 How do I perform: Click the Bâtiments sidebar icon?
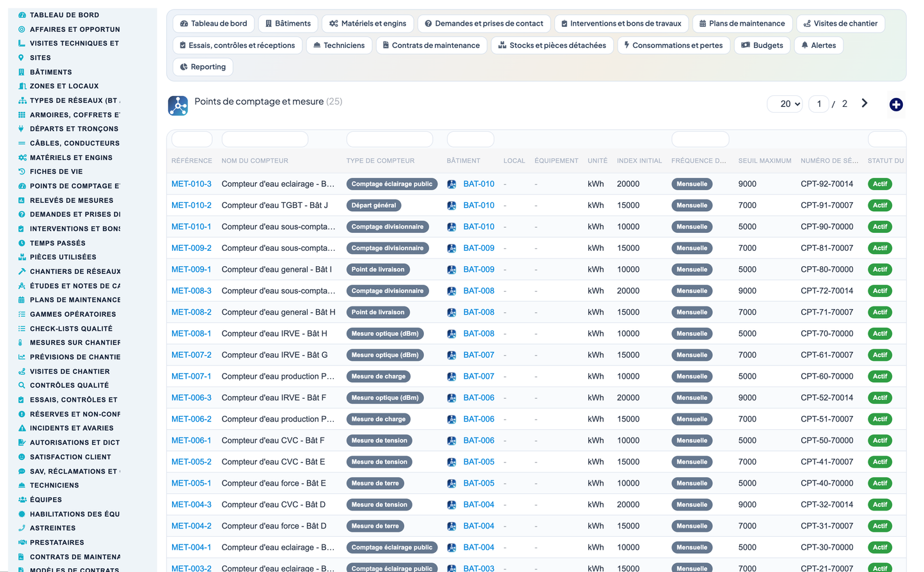(22, 72)
